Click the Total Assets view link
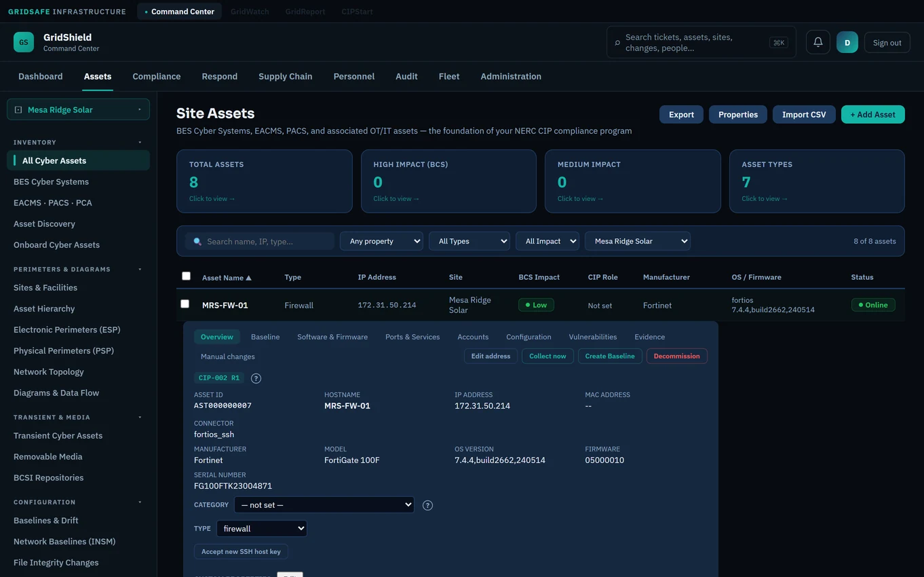The image size is (924, 577). (212, 199)
